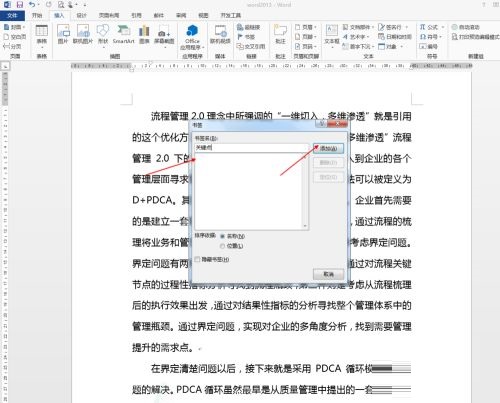Switch to the 开发工具 (Developer) tab
The height and width of the screenshot is (403, 500).
[230, 15]
